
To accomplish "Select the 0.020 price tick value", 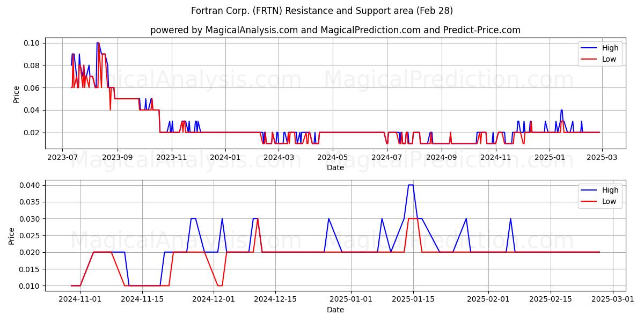I will click(30, 252).
